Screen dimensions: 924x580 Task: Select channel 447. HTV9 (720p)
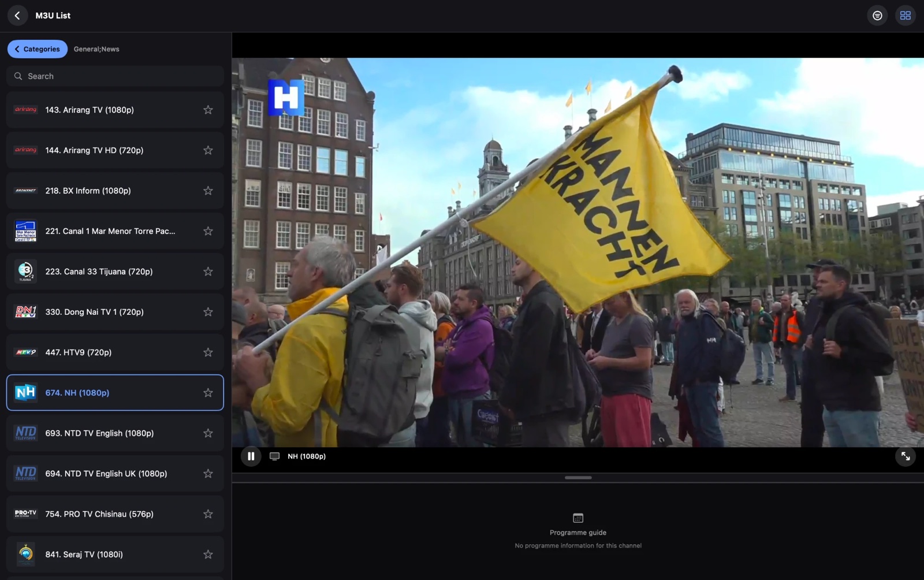115,352
